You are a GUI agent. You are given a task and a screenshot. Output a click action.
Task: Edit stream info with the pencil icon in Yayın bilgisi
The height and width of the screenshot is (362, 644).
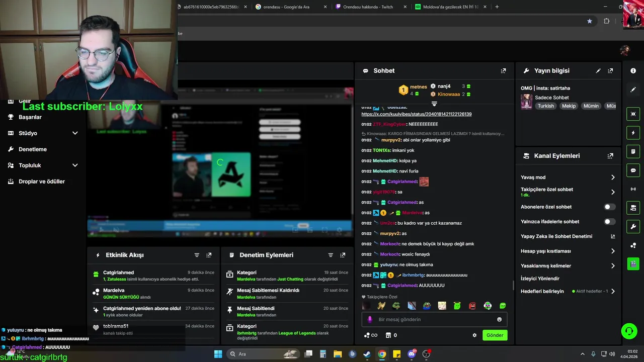coord(598,71)
